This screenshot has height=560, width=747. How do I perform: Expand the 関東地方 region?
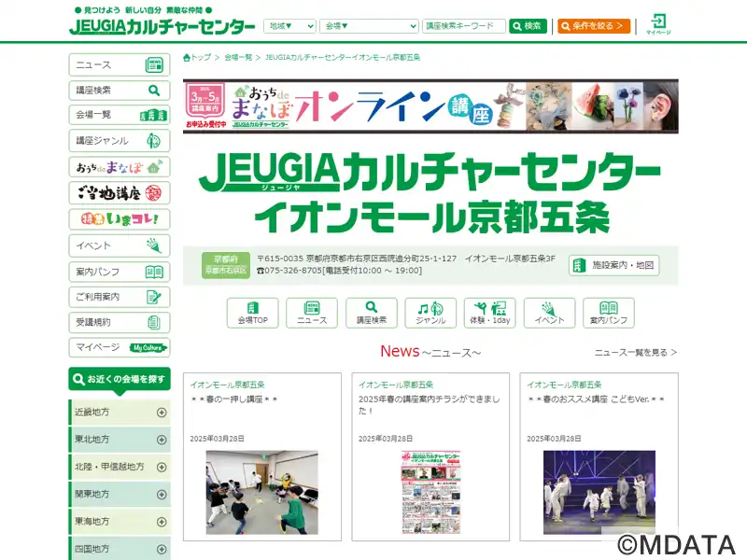120,495
